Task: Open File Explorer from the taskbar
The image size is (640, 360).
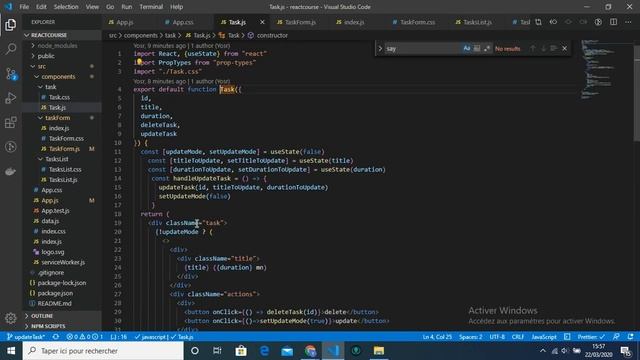Action: 379,351
